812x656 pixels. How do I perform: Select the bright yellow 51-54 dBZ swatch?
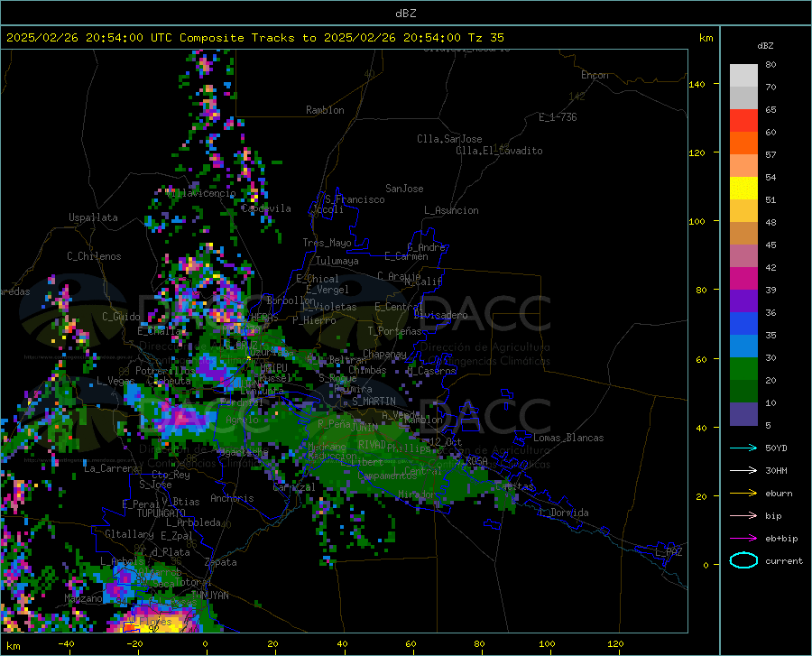743,189
